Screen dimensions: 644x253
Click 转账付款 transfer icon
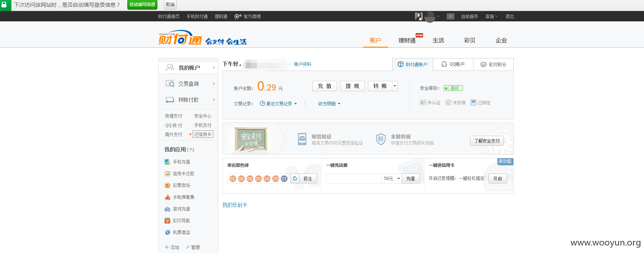point(170,100)
